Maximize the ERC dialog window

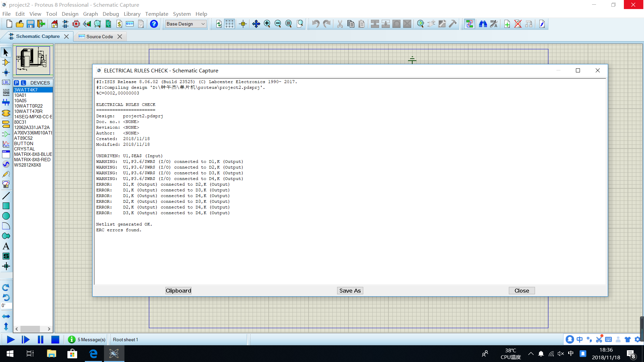pos(578,70)
